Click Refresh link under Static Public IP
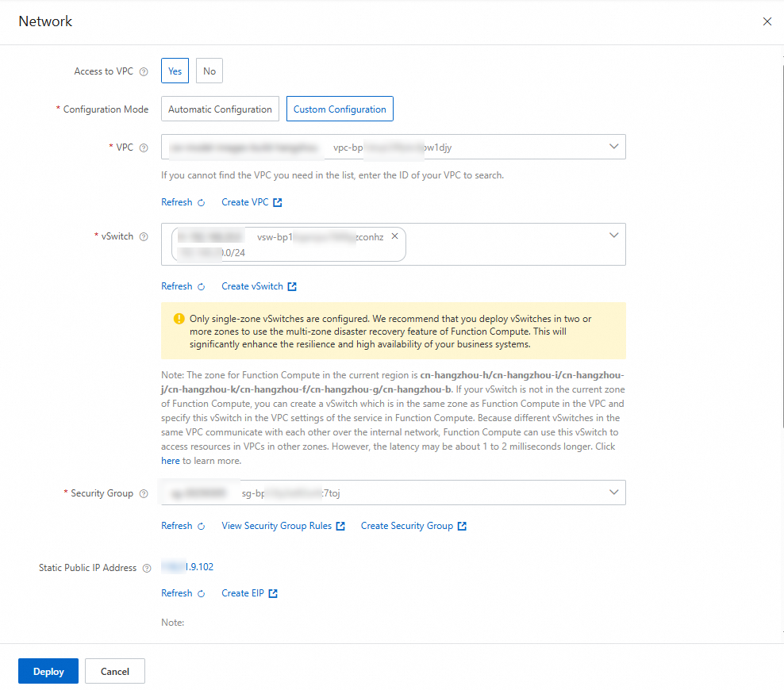The width and height of the screenshot is (784, 690). tap(176, 593)
